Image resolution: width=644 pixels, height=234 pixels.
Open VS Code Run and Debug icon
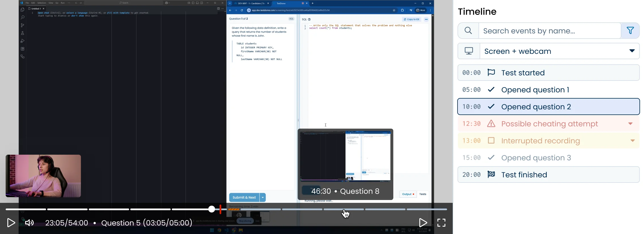coord(22,41)
